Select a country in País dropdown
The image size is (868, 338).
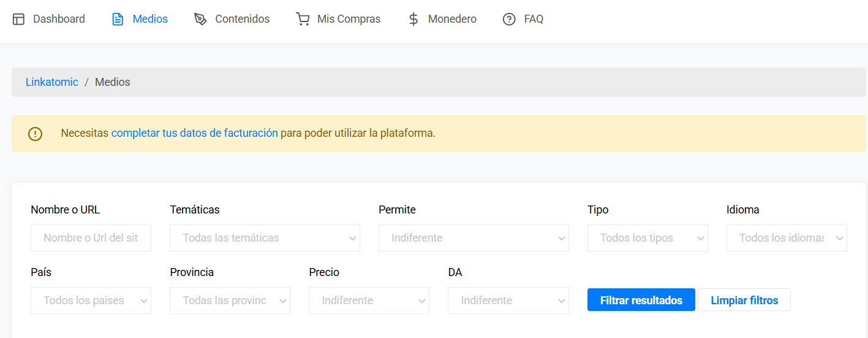coord(91,301)
